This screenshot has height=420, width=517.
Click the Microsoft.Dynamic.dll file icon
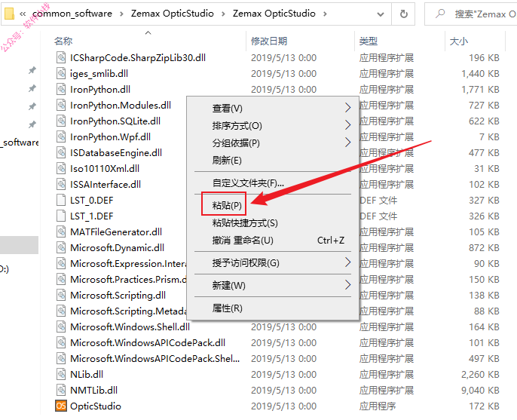tap(61, 248)
